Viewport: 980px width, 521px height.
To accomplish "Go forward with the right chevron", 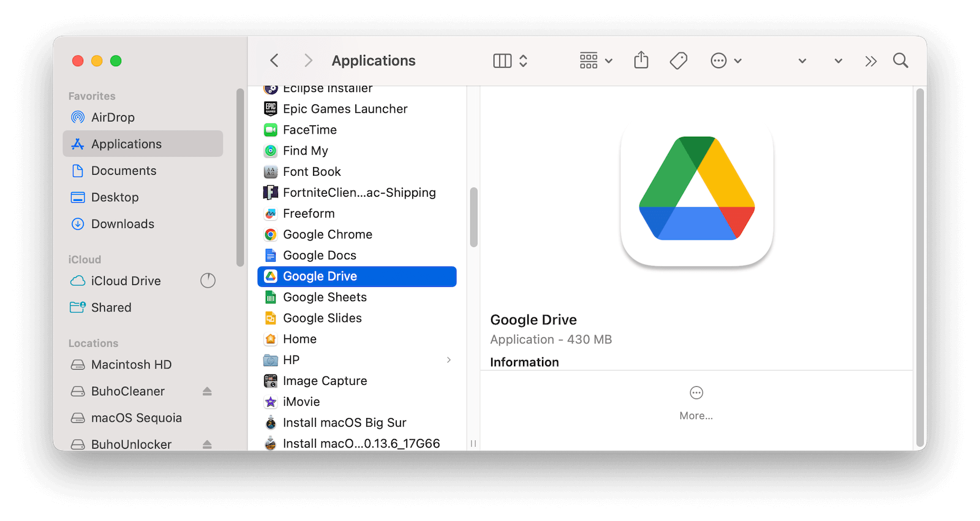I will pyautogui.click(x=308, y=61).
